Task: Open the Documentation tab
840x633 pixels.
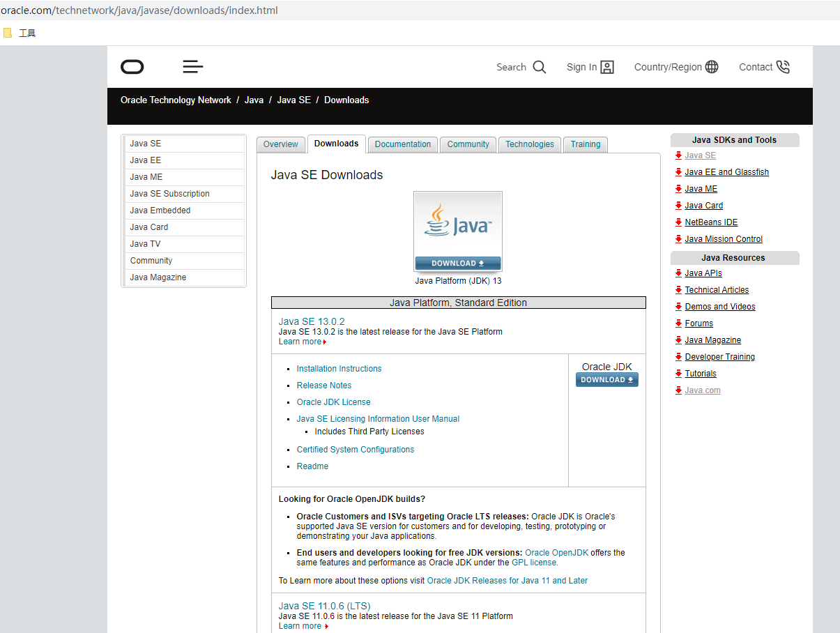Action: [403, 144]
